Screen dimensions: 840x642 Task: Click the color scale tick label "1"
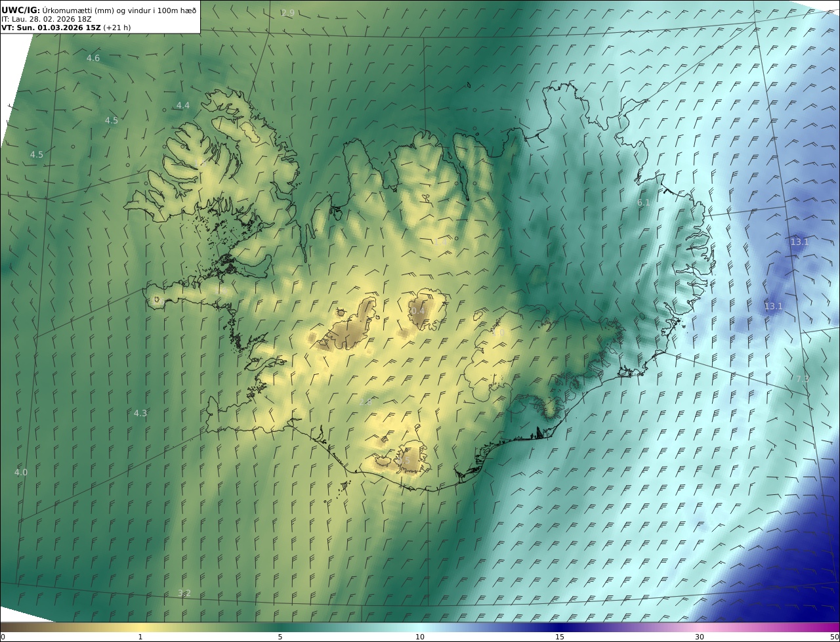pyautogui.click(x=140, y=637)
